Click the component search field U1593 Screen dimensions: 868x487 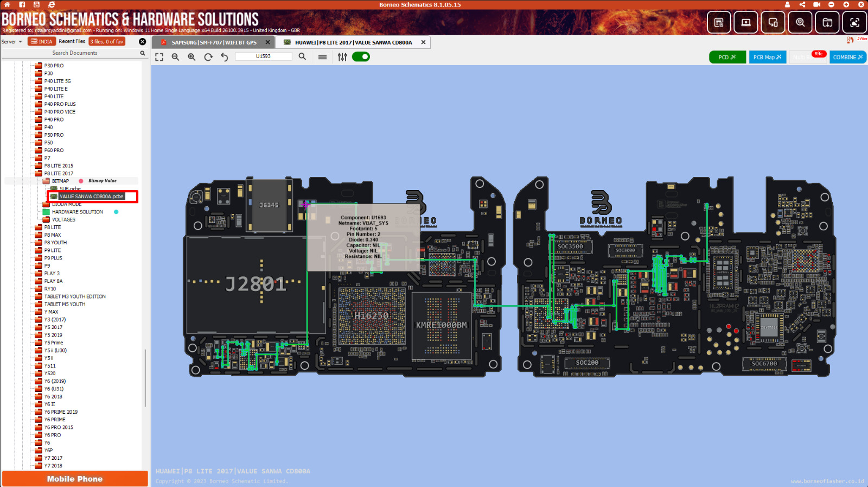coord(264,56)
